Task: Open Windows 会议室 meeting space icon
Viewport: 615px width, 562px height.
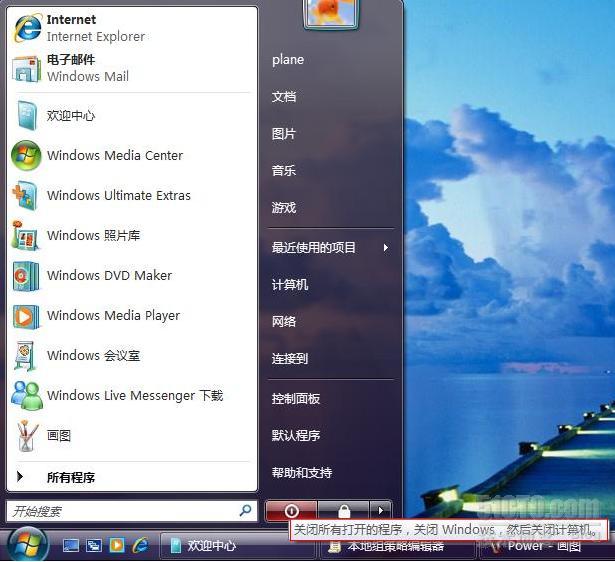Action: [x=25, y=356]
